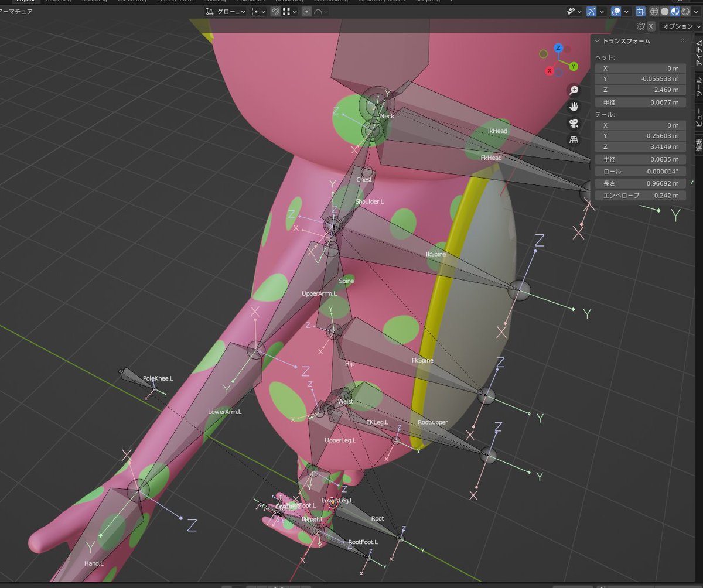Click tail X field 0 m
This screenshot has height=588, width=703.
tap(640, 125)
